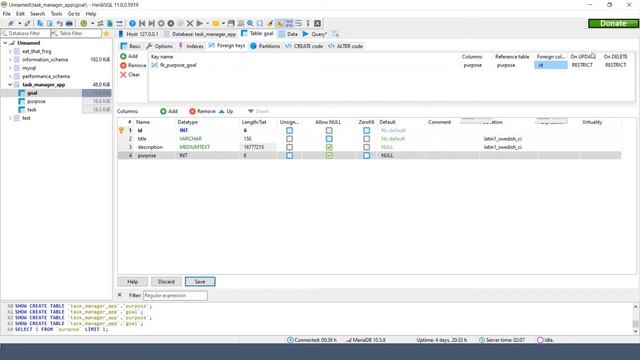Click the Print toolbar icon
The width and height of the screenshot is (640, 360).
[69, 23]
